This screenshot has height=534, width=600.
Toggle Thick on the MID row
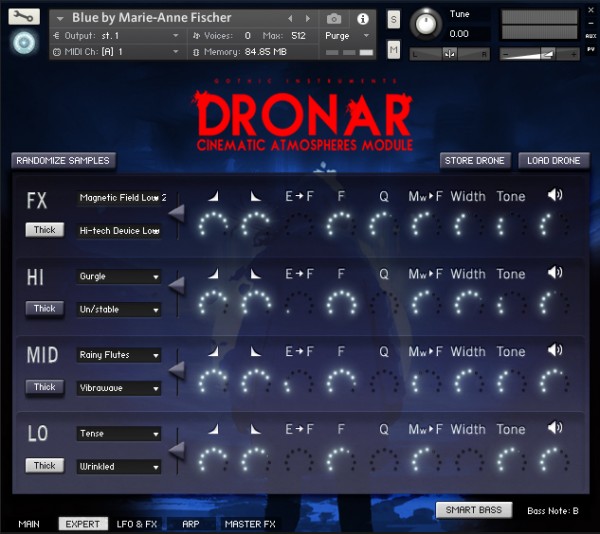(x=45, y=387)
